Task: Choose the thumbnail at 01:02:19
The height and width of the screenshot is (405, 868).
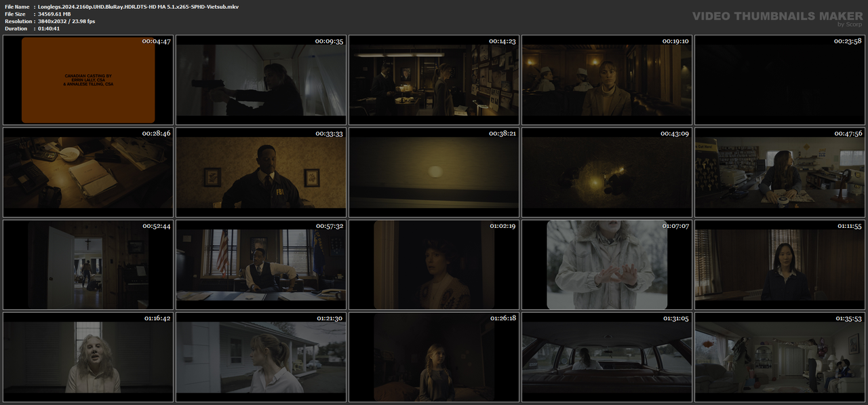Action: point(434,265)
